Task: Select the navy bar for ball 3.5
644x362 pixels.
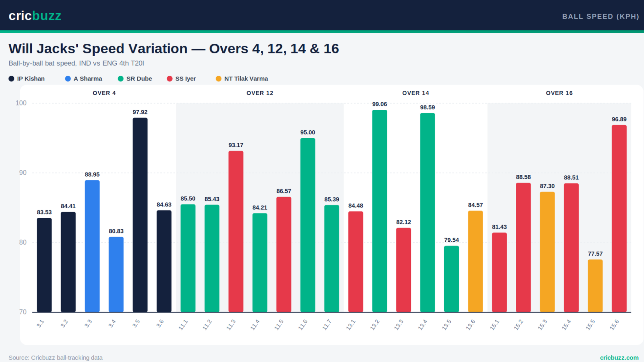Action: coord(140,215)
